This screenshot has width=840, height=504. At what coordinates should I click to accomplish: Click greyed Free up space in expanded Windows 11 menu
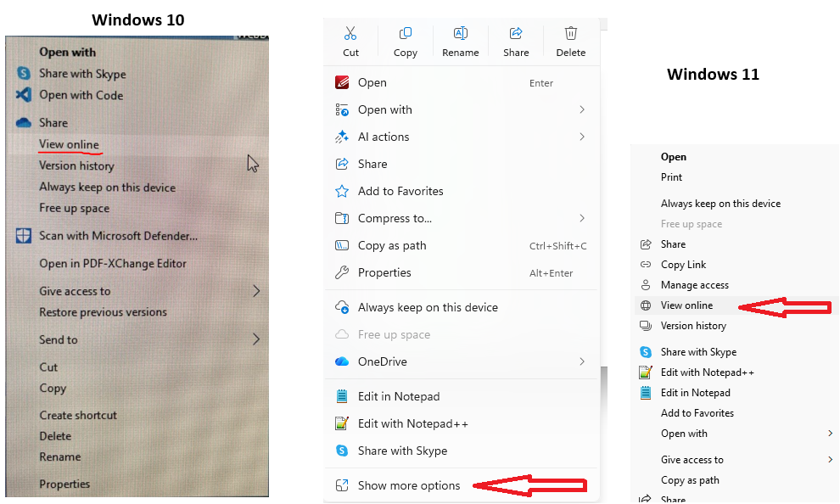[x=691, y=224]
